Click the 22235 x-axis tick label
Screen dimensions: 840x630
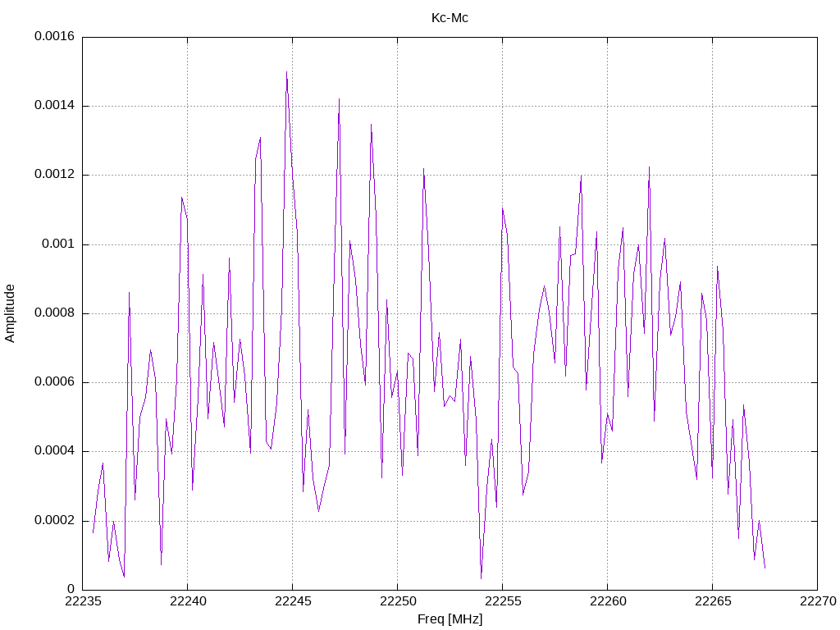(x=83, y=601)
